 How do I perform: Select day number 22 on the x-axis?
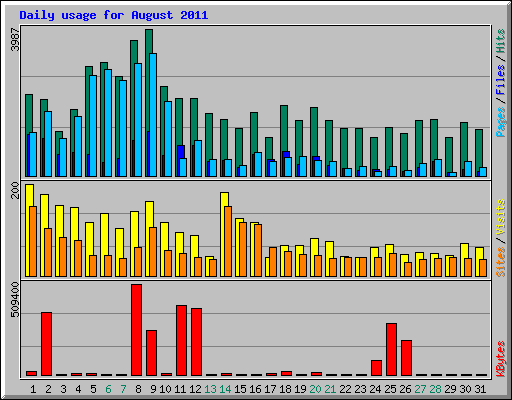(345, 389)
